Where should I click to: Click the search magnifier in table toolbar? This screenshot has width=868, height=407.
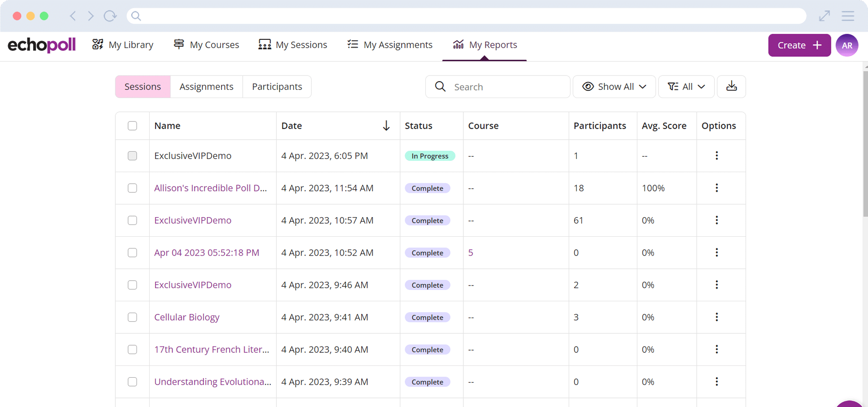440,86
